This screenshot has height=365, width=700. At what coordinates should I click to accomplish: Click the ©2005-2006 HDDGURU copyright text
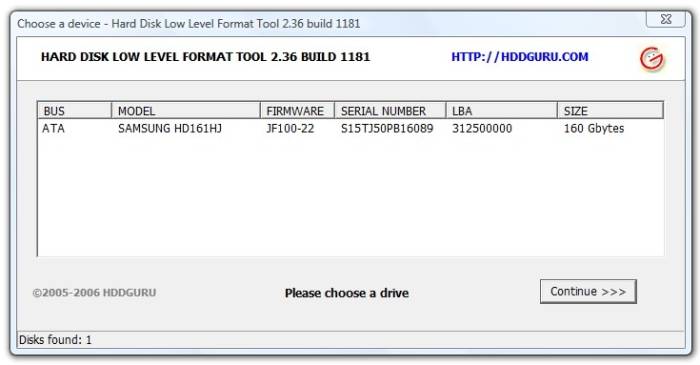94,293
